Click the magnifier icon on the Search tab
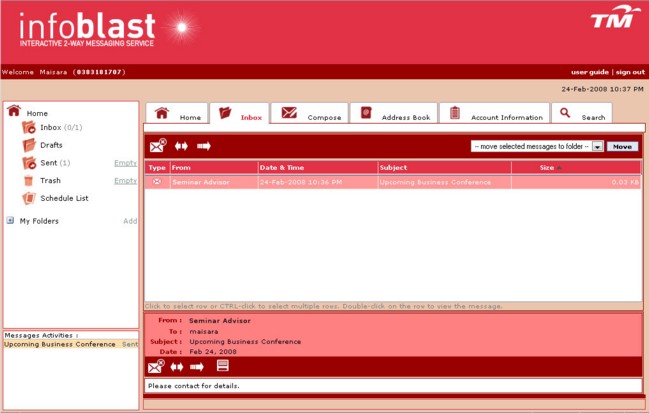The width and height of the screenshot is (649, 413). [x=565, y=113]
